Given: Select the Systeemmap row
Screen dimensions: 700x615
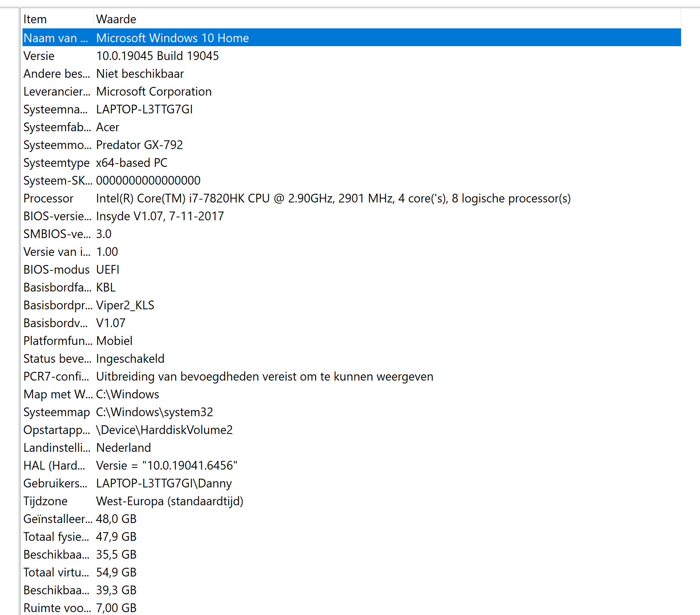Looking at the screenshot, I should click(x=351, y=412).
